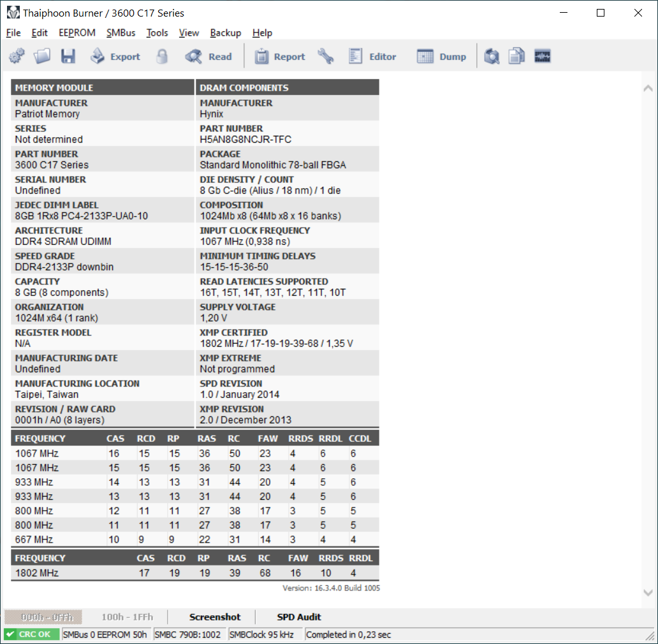Click '1.0 / January 2014' SPD revision value
This screenshot has width=658, height=644.
[x=240, y=395]
